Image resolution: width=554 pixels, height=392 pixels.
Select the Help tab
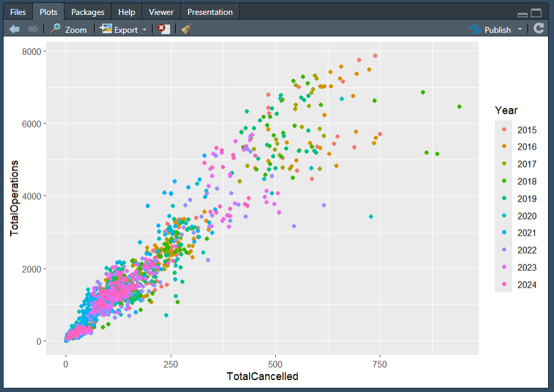pos(127,12)
